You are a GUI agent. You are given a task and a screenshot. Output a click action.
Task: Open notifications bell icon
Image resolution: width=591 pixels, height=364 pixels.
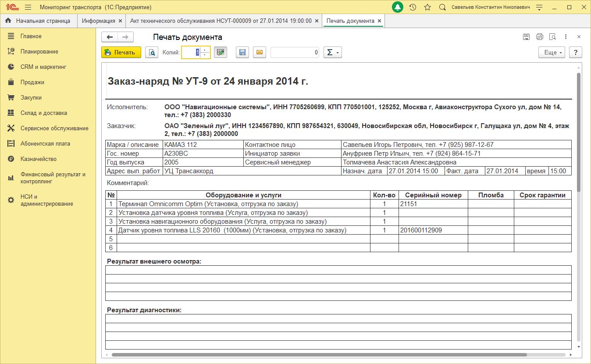[398, 7]
